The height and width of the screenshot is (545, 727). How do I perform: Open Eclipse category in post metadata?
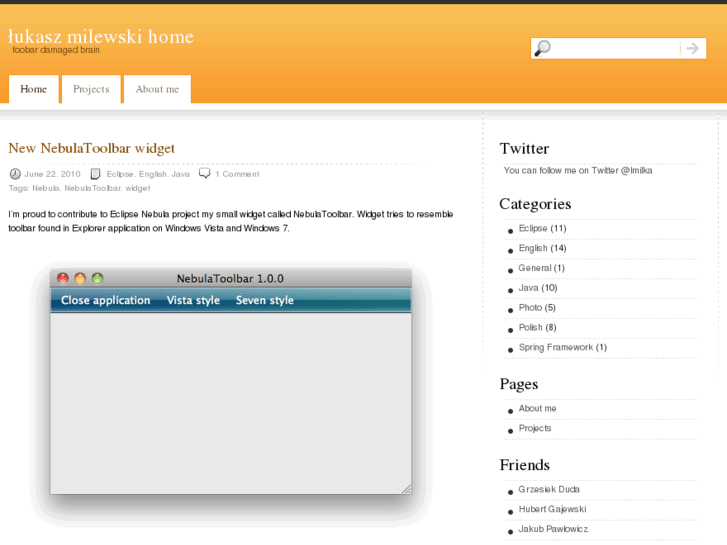[x=120, y=174]
